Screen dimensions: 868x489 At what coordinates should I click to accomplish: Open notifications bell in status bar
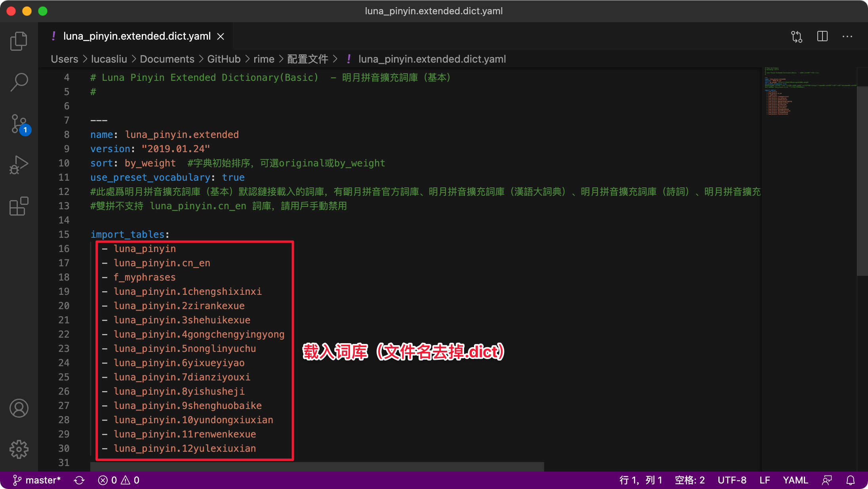(851, 480)
